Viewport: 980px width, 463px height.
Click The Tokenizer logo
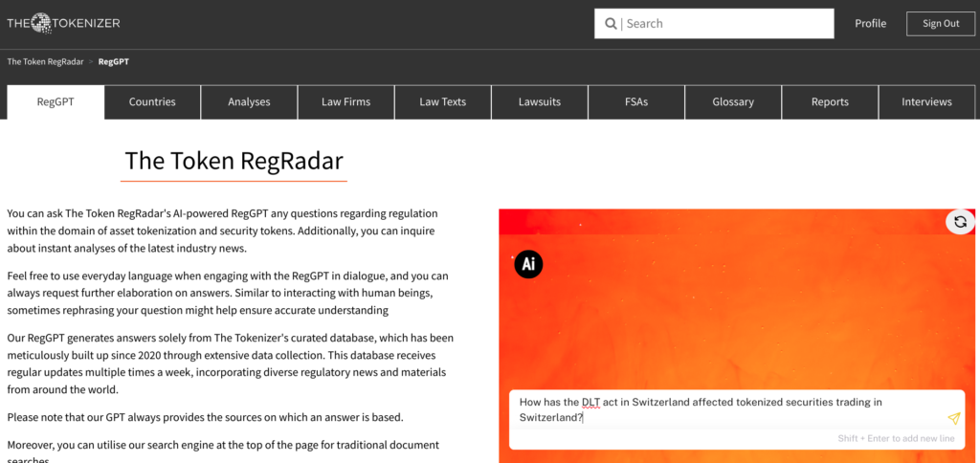63,23
